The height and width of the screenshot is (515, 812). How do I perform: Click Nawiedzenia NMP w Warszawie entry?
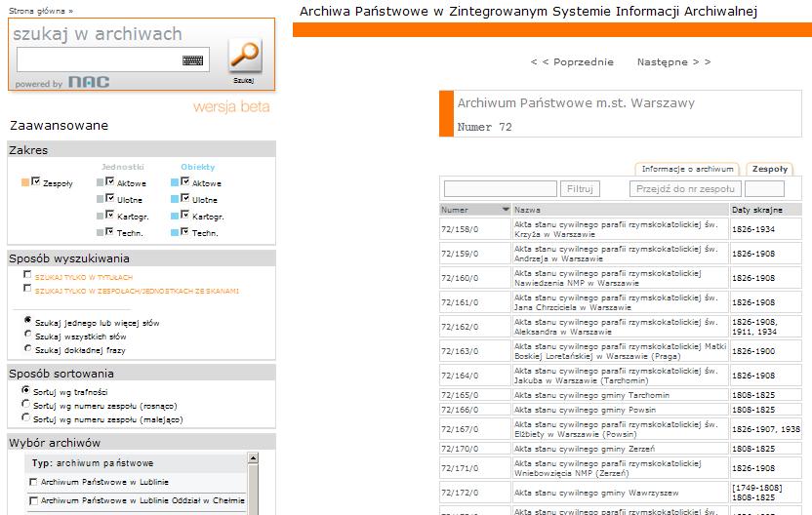607,278
